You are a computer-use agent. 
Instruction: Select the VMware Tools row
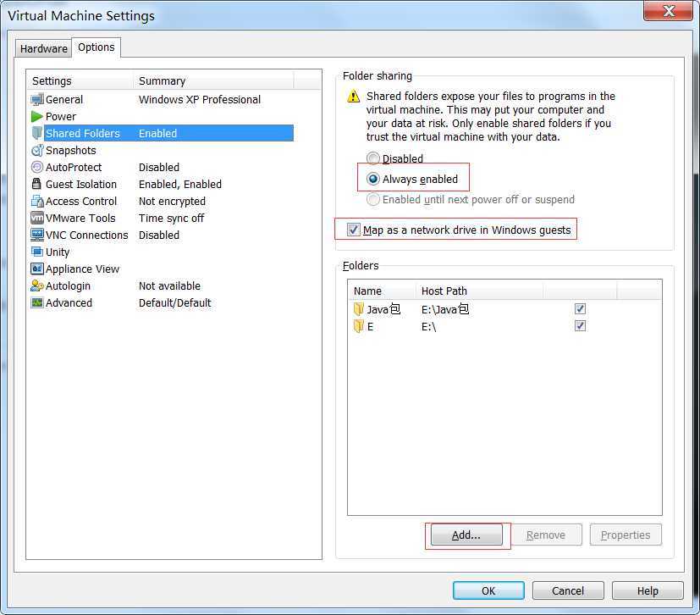(162, 218)
